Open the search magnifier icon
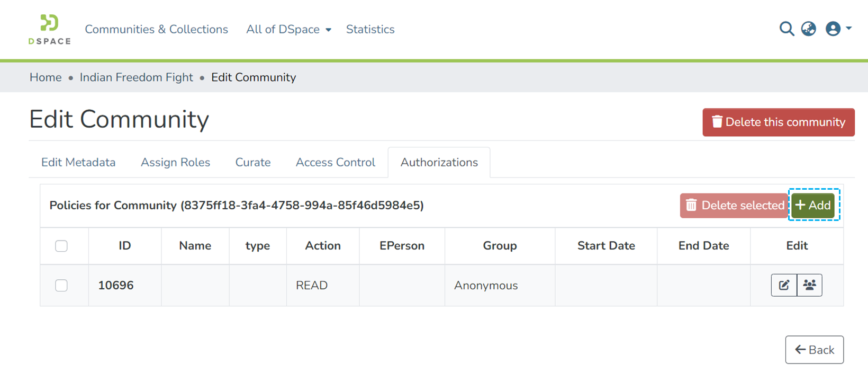868x372 pixels. click(786, 29)
